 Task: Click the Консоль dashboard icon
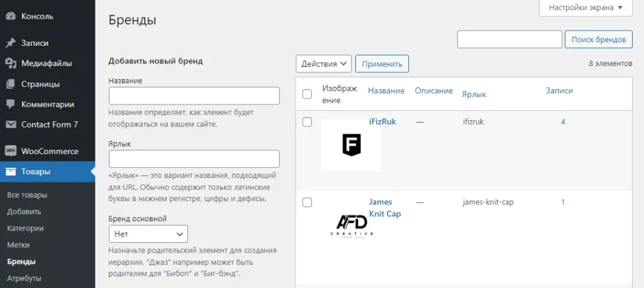[11, 17]
